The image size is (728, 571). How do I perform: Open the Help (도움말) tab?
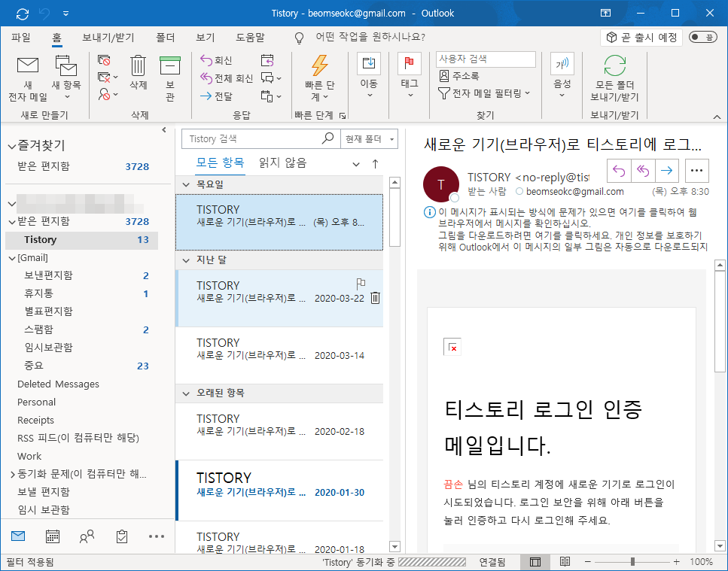pyautogui.click(x=250, y=38)
